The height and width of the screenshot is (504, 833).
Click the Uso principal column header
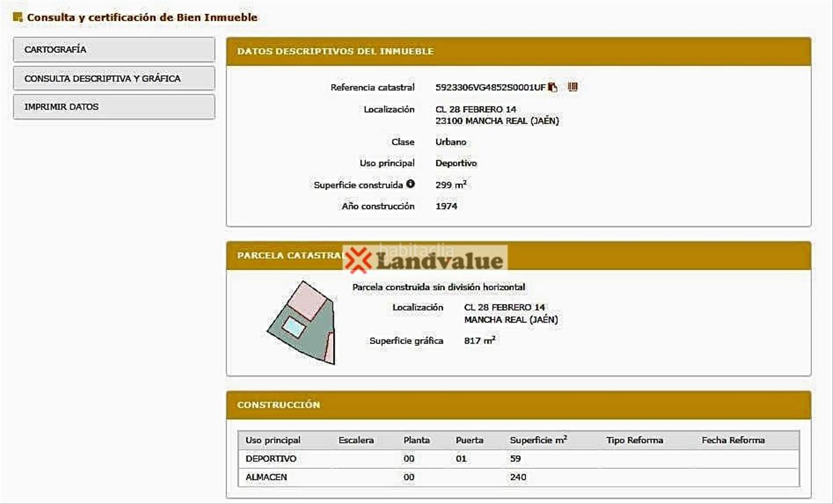pyautogui.click(x=273, y=440)
